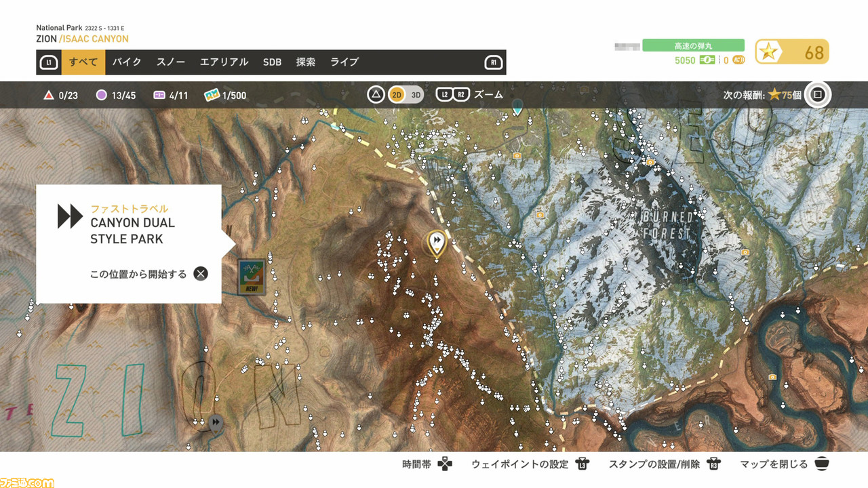This screenshot has width=868, height=488.
Task: Switch to the ライブ tab
Action: pyautogui.click(x=344, y=62)
